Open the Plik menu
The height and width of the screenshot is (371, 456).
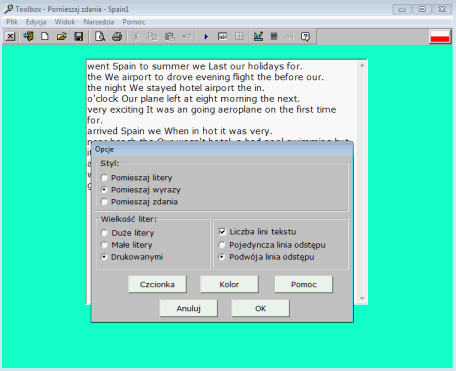pyautogui.click(x=12, y=22)
